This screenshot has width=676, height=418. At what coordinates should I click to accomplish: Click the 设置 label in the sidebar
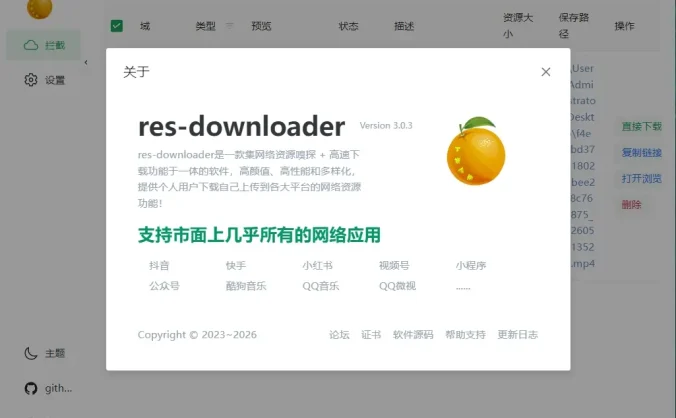(55, 80)
